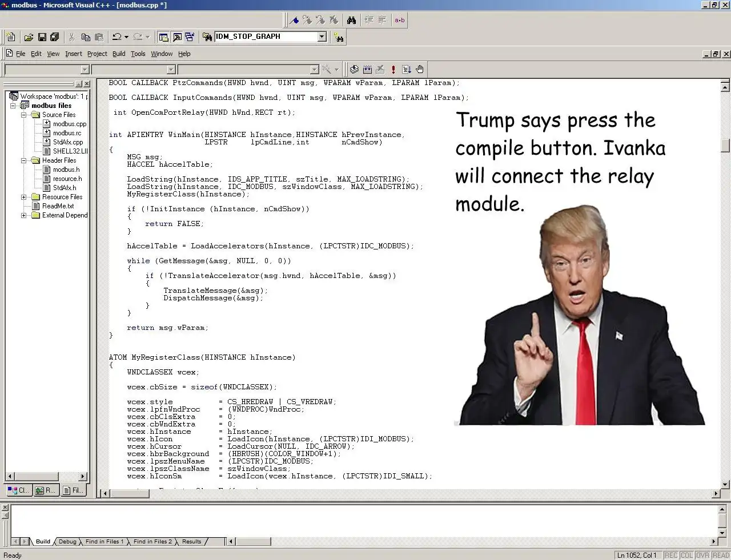The width and height of the screenshot is (731, 560).
Task: Open the File menu
Action: click(21, 54)
